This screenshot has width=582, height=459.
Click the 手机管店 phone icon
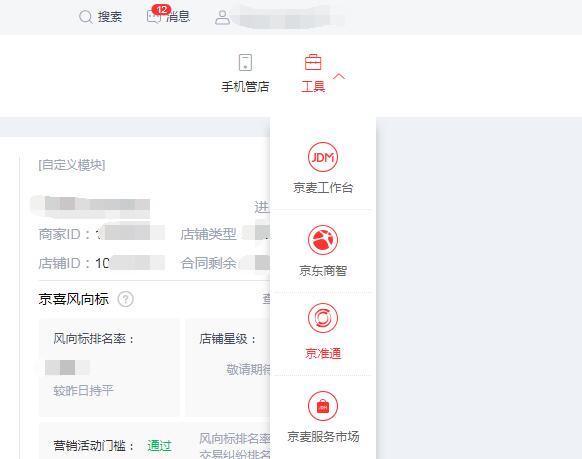245,62
